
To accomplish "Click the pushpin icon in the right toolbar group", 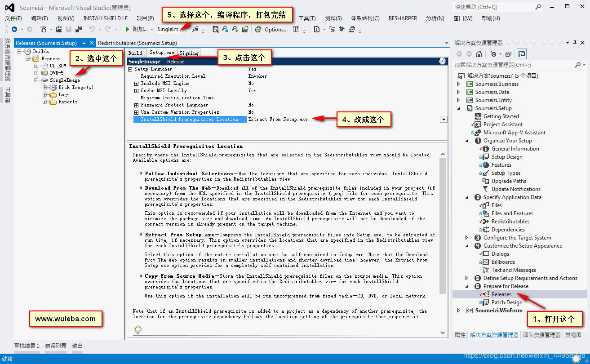I will tap(342, 29).
